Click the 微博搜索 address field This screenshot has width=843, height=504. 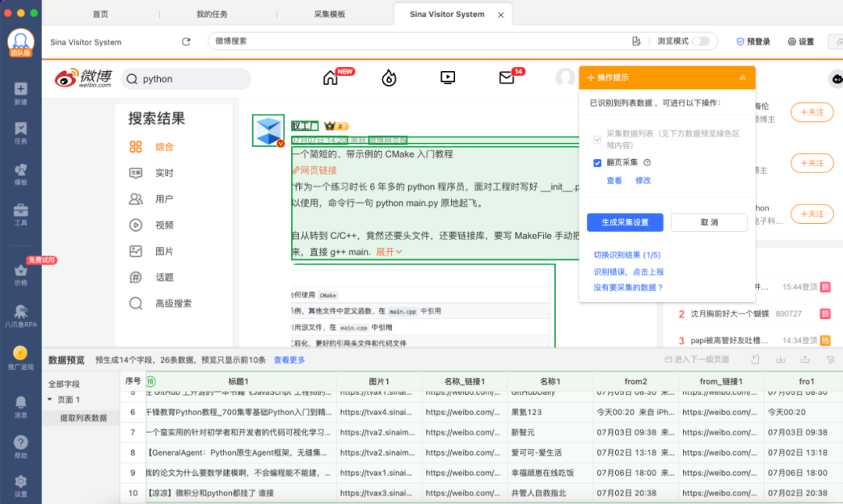[419, 41]
